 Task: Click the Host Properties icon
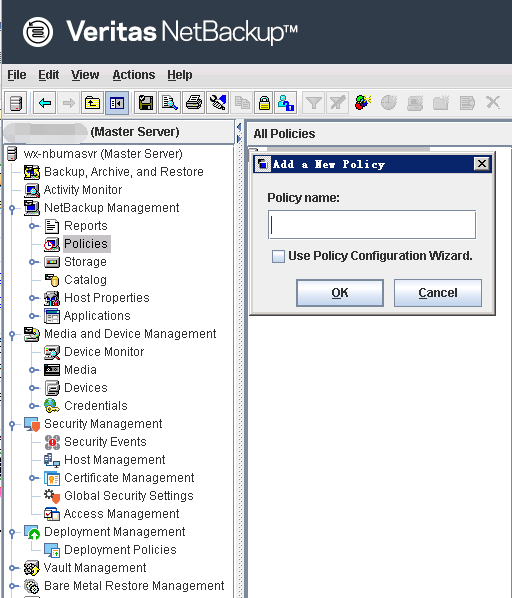coord(52,298)
